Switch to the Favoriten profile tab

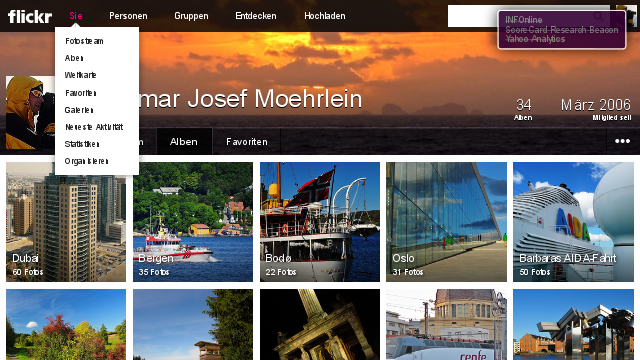[247, 142]
